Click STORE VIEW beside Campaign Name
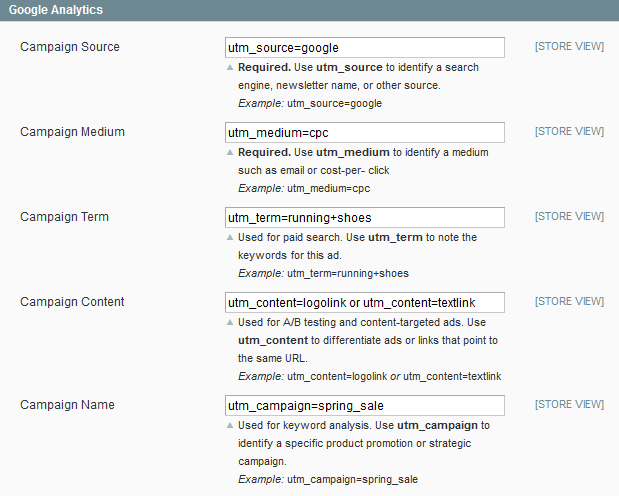Viewport: 619px width, 496px height. tap(569, 405)
